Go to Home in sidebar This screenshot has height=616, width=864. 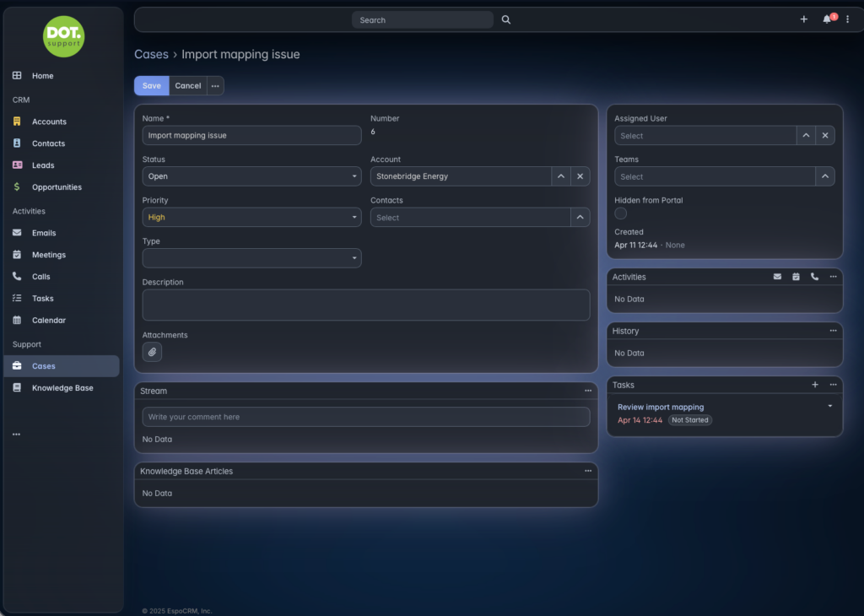click(61, 75)
